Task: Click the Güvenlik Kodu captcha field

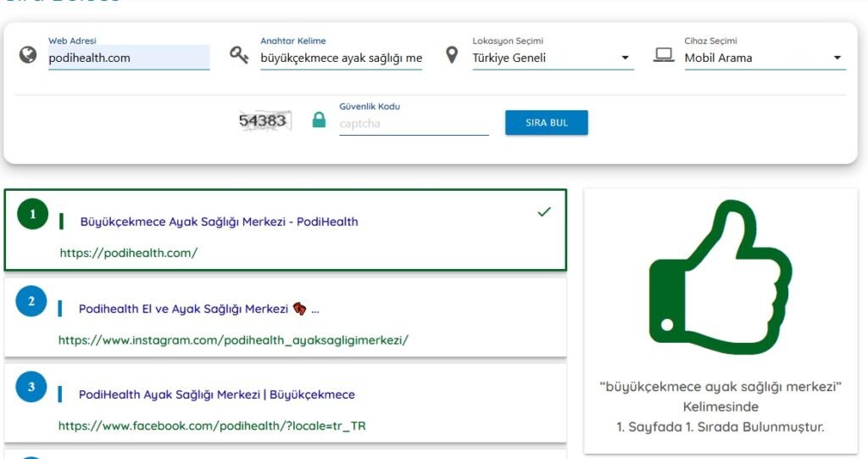Action: [414, 124]
